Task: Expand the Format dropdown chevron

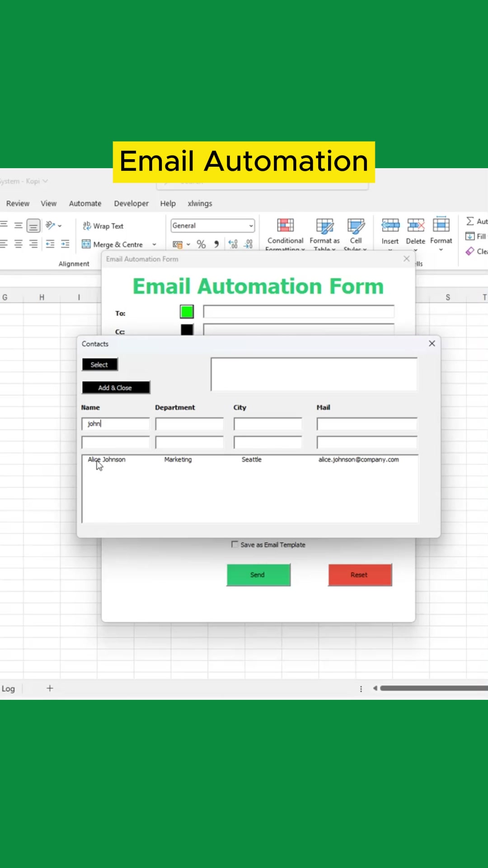Action: click(441, 250)
